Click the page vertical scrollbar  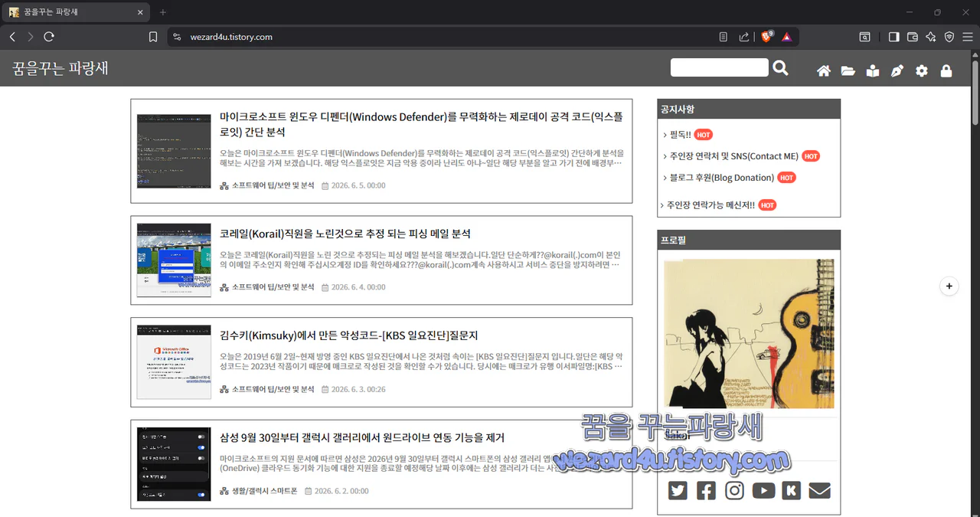pyautogui.click(x=975, y=92)
